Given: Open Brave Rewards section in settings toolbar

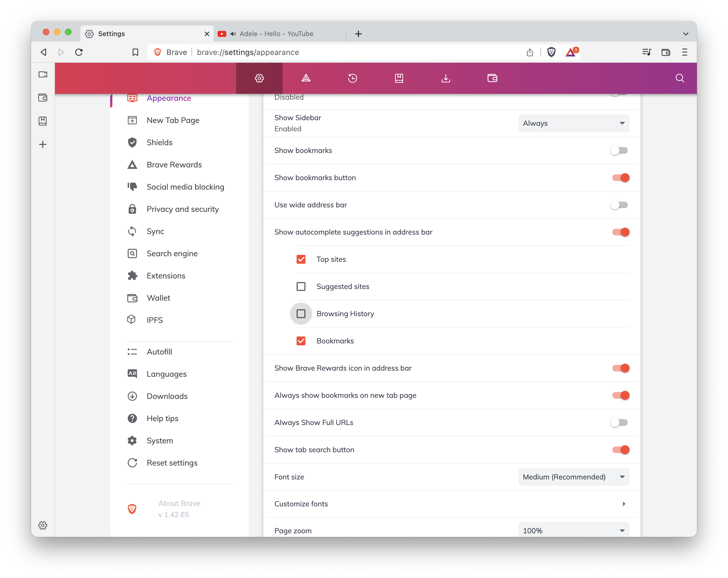Looking at the screenshot, I should click(305, 78).
